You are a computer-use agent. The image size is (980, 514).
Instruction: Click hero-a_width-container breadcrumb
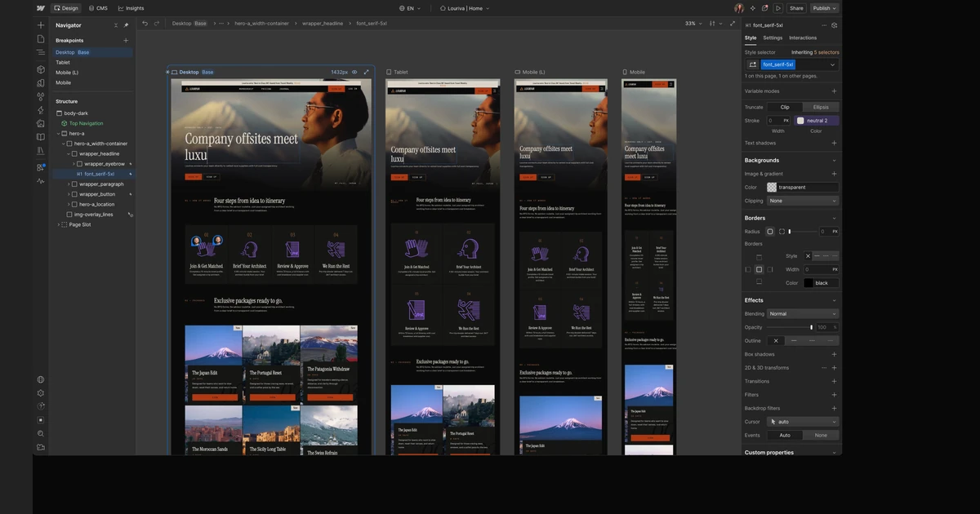pos(261,24)
